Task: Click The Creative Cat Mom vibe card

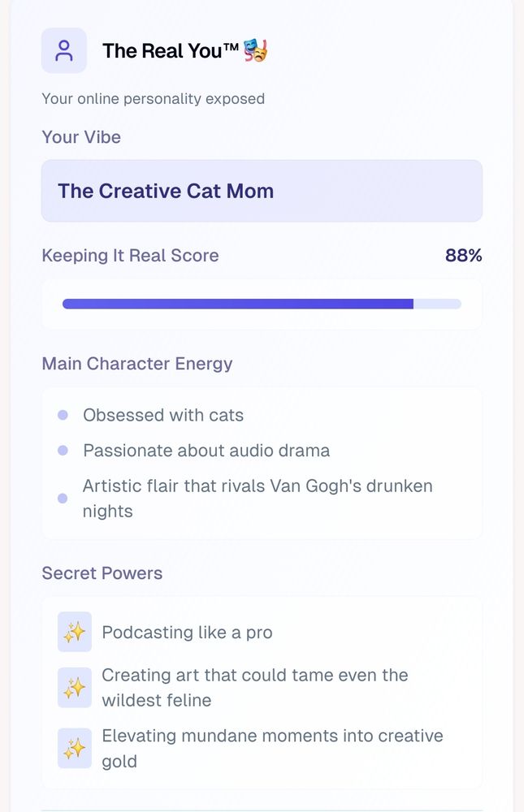Action: [x=262, y=191]
